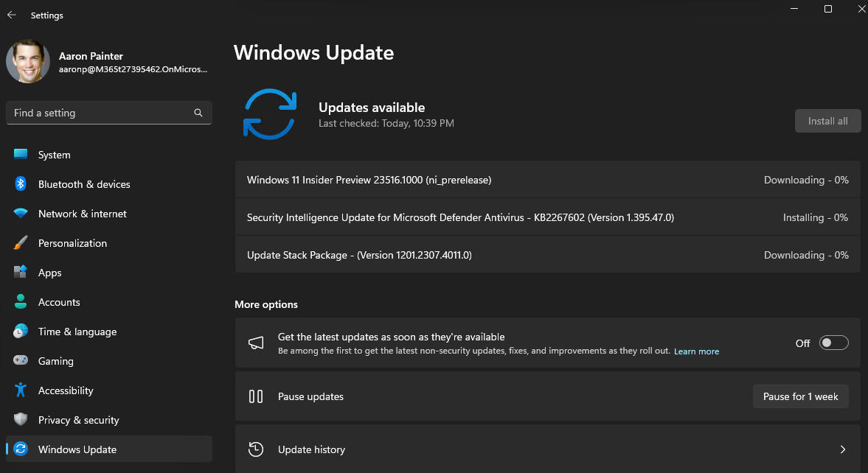Select Windows Update in the sidebar
868x473 pixels.
pyautogui.click(x=109, y=449)
